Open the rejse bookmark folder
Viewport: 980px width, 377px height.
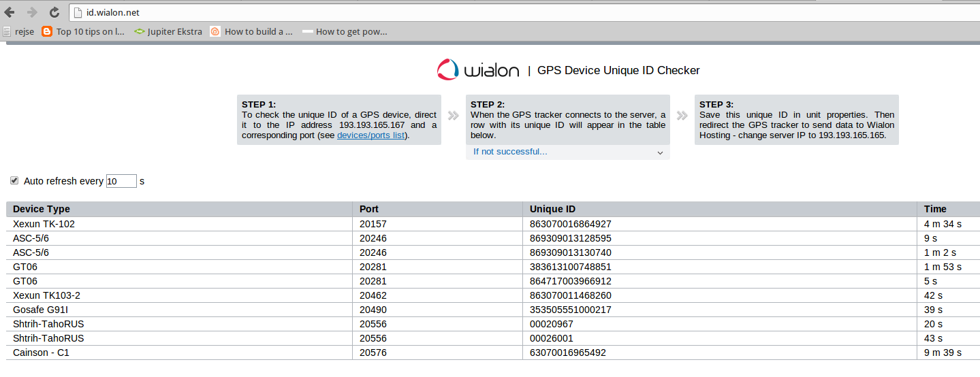pyautogui.click(x=18, y=31)
